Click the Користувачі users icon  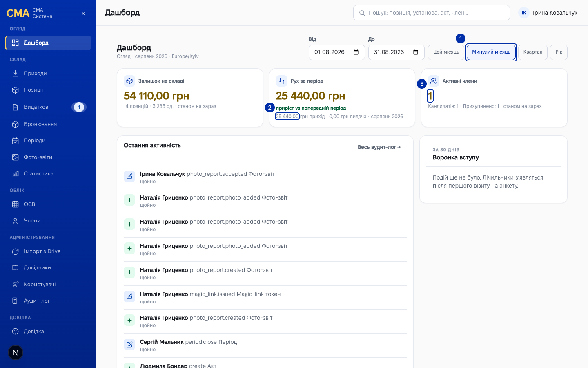(x=15, y=285)
